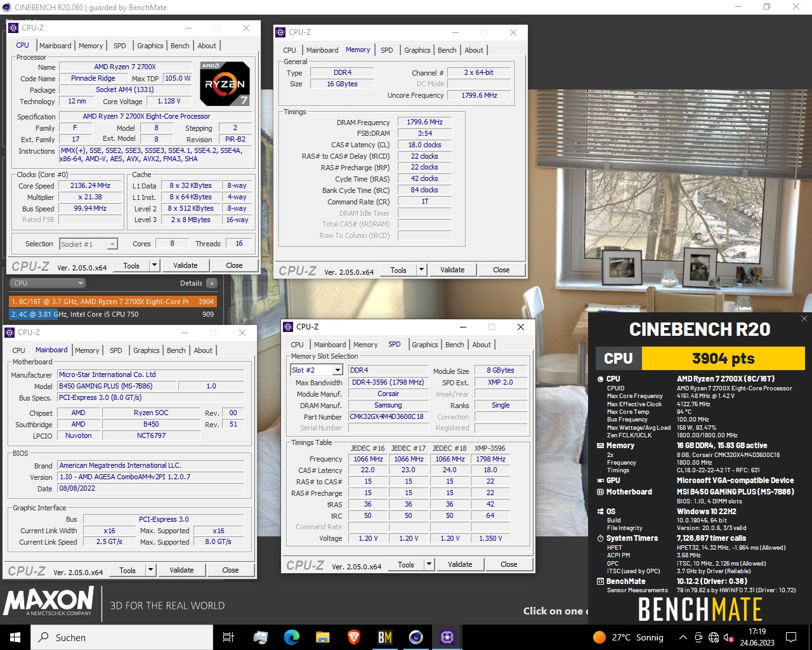Open Tools dropdown arrow in Memory window
The image size is (812, 650).
(x=421, y=270)
